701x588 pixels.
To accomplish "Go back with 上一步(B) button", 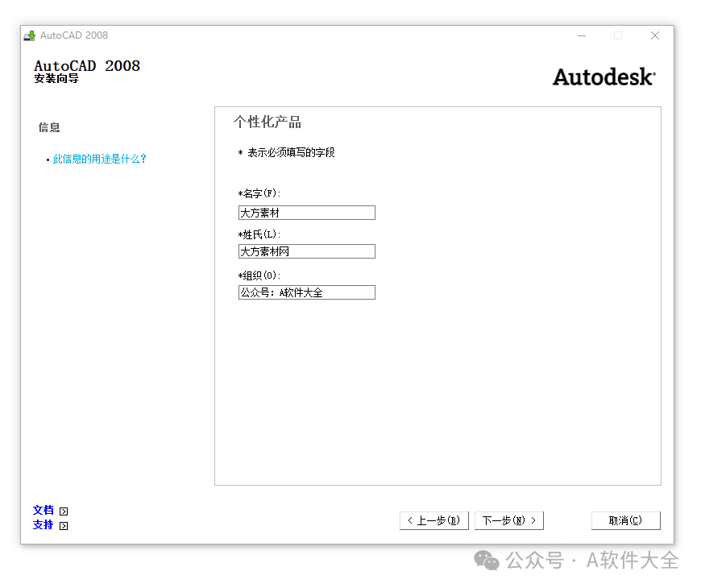I will pos(434,520).
